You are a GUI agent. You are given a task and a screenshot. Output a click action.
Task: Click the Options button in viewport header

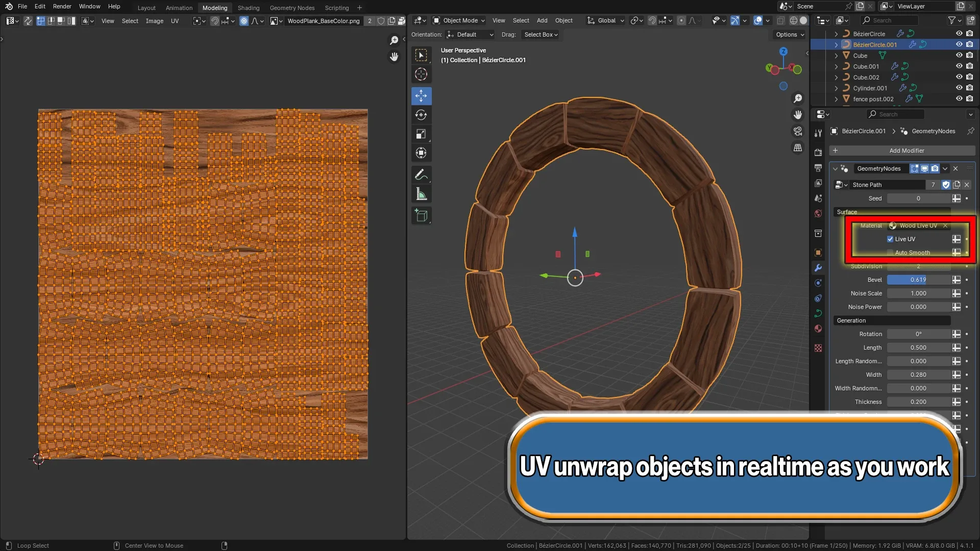click(788, 34)
